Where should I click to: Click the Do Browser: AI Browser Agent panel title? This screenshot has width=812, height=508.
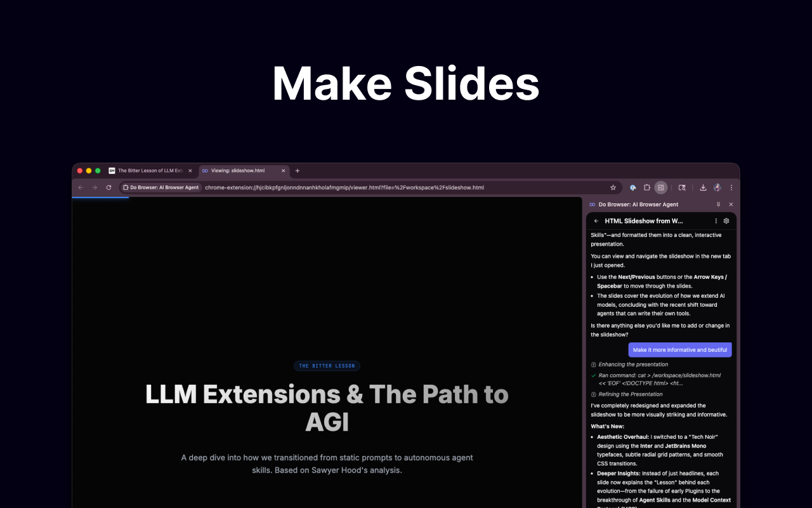(638, 204)
